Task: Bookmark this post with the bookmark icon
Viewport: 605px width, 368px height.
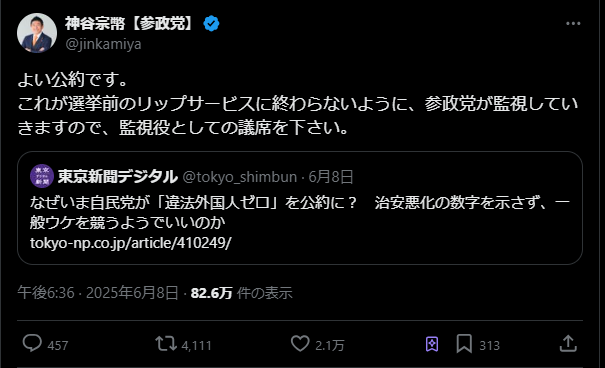Action: coord(464,343)
